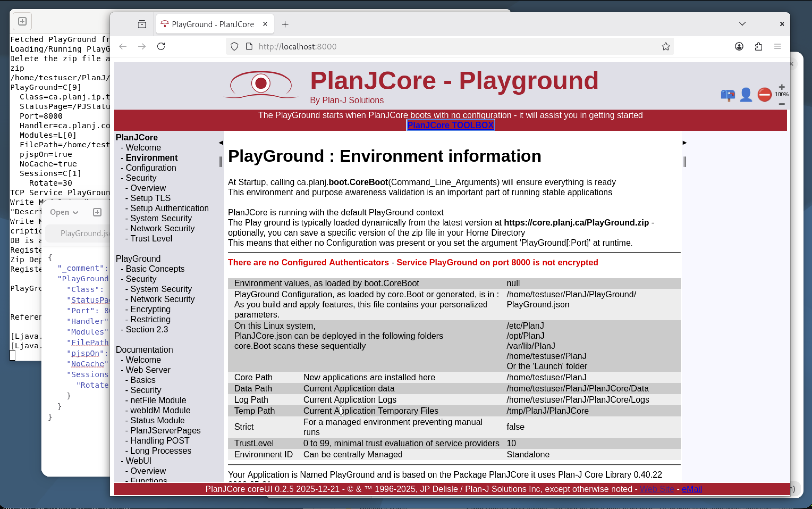Image resolution: width=812 pixels, height=509 pixels.
Task: Open Handling POST in the sidebar
Action: click(x=160, y=440)
